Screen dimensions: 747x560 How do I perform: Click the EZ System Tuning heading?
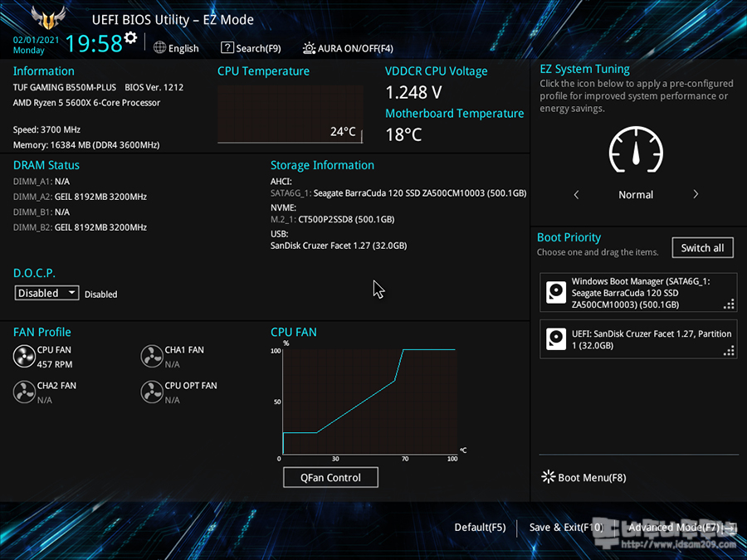584,69
